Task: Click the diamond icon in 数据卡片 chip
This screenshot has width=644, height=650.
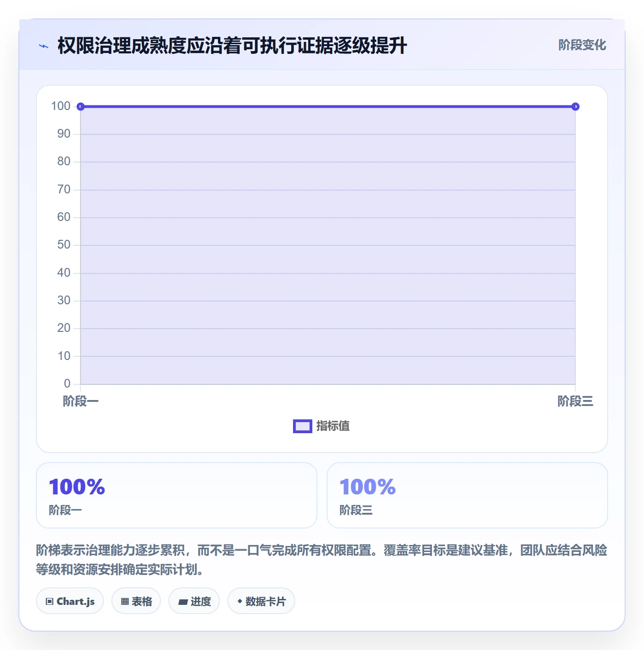Action: pyautogui.click(x=240, y=601)
